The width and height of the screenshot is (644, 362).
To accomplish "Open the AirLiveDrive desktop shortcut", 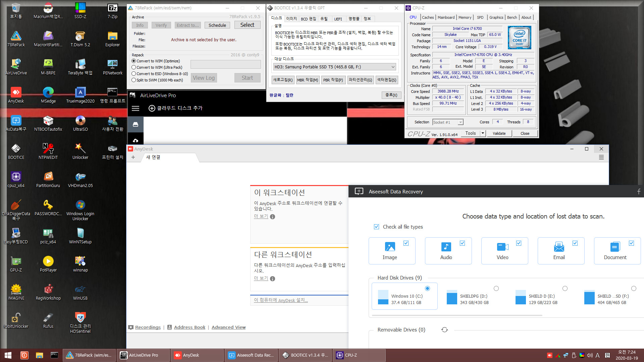I will tap(16, 67).
